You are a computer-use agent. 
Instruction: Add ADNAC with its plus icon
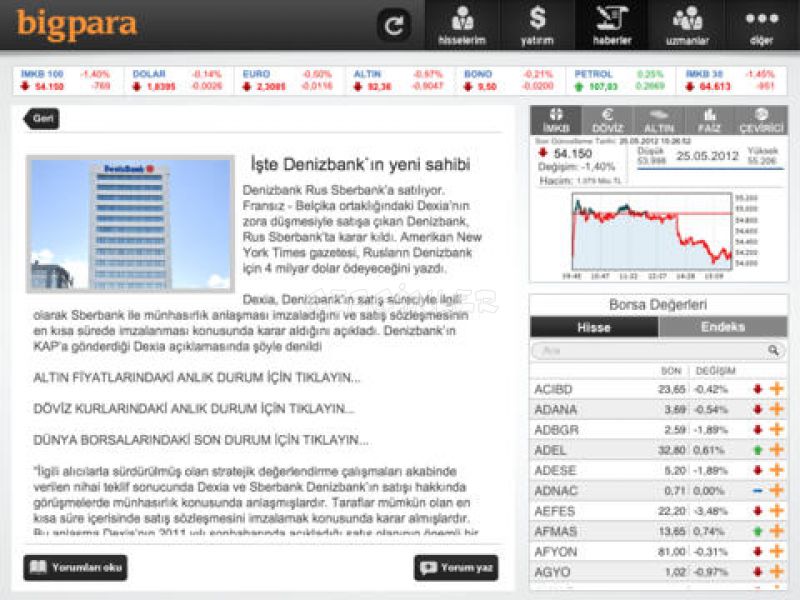point(777,490)
